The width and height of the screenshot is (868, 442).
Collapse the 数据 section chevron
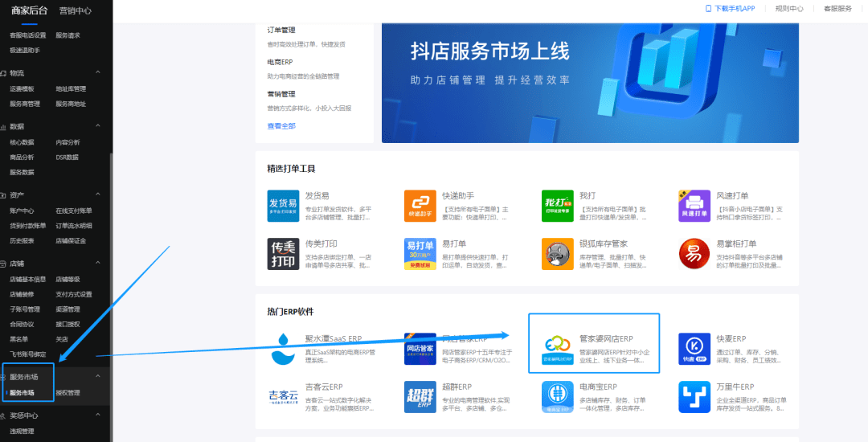(x=98, y=126)
